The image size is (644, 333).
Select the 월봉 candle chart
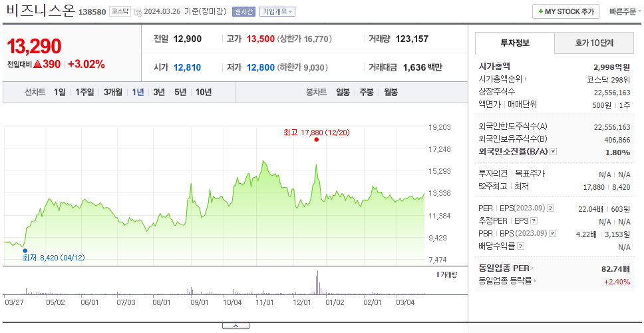[x=391, y=92]
